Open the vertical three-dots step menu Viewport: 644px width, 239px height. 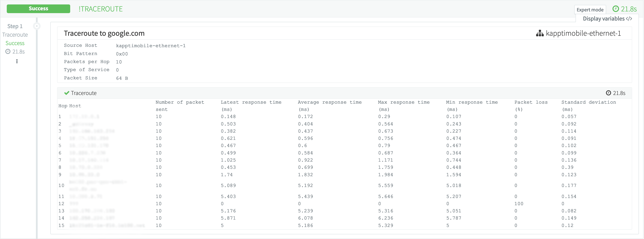[17, 61]
